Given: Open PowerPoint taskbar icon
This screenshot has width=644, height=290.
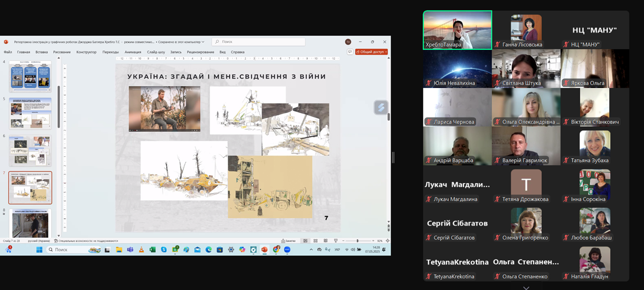Looking at the screenshot, I should point(264,250).
